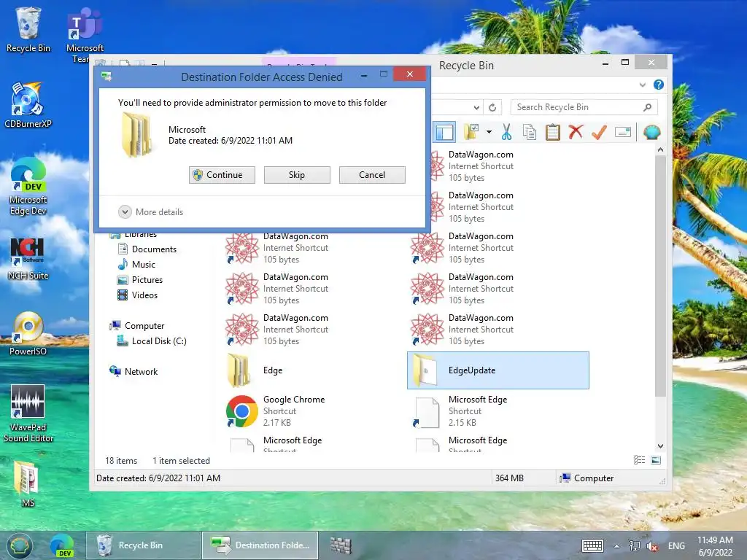Select the EdgeUpdate folder item

[498, 370]
